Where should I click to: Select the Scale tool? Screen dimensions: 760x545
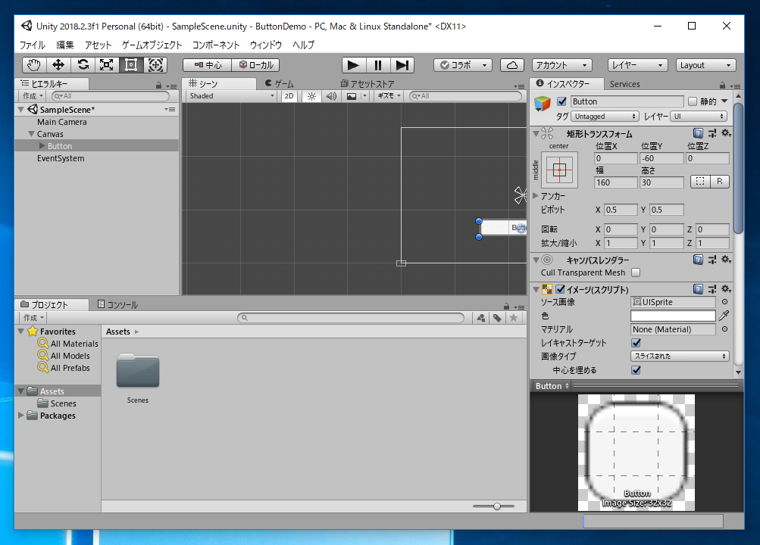pos(107,65)
